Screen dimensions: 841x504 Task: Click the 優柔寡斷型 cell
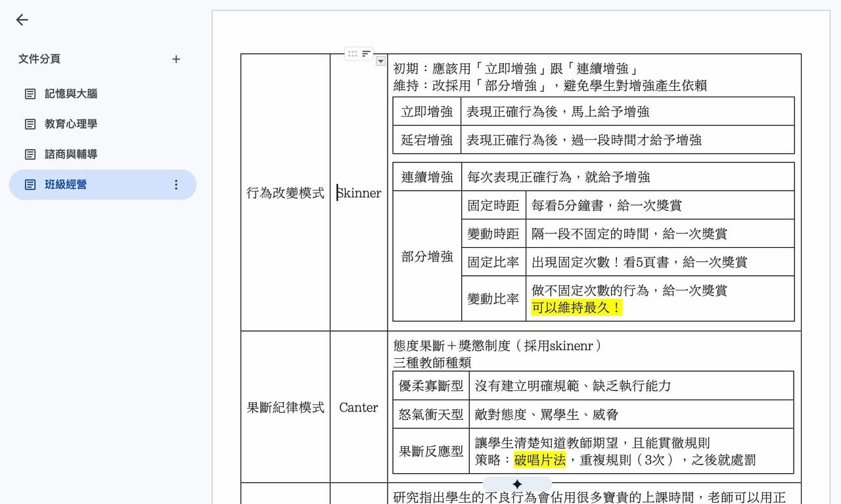[x=431, y=386]
